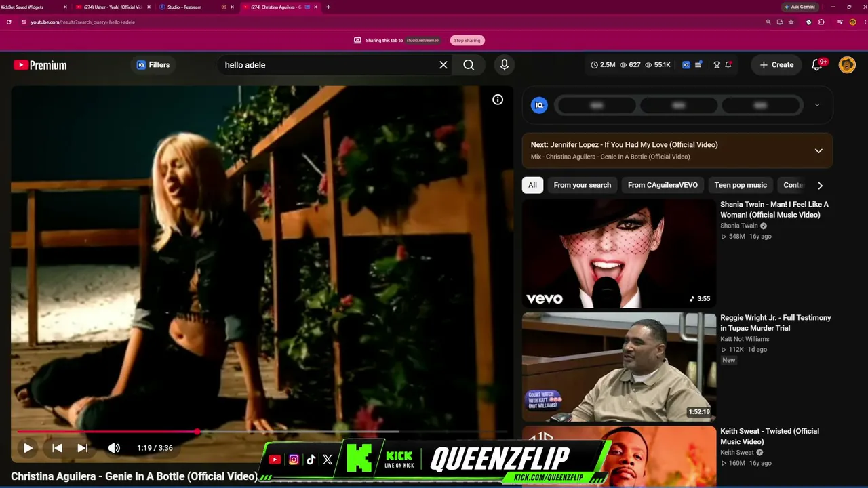Click the clock stat showing 2.5M

click(603, 65)
